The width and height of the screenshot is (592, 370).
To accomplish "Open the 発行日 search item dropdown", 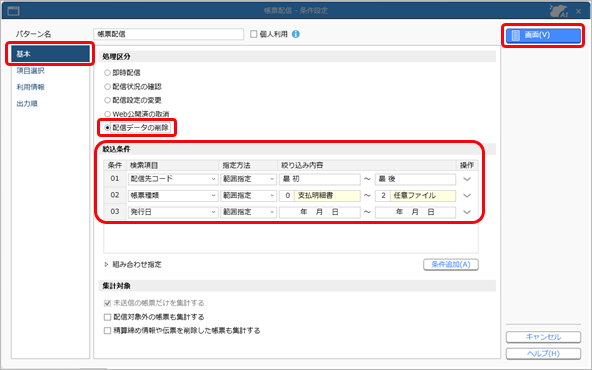I will click(173, 212).
